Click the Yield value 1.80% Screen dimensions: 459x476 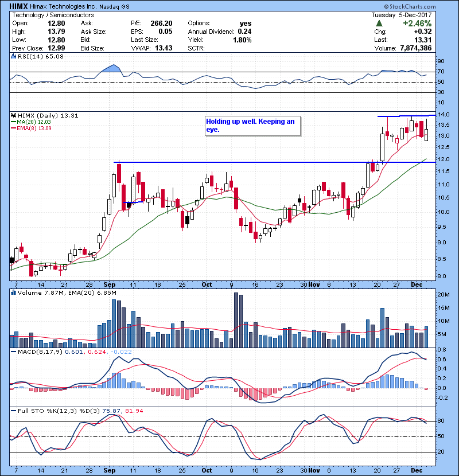[x=242, y=40]
